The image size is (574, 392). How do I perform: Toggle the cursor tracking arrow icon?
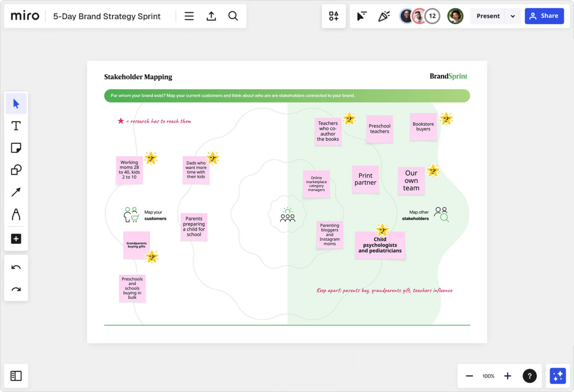pyautogui.click(x=362, y=16)
